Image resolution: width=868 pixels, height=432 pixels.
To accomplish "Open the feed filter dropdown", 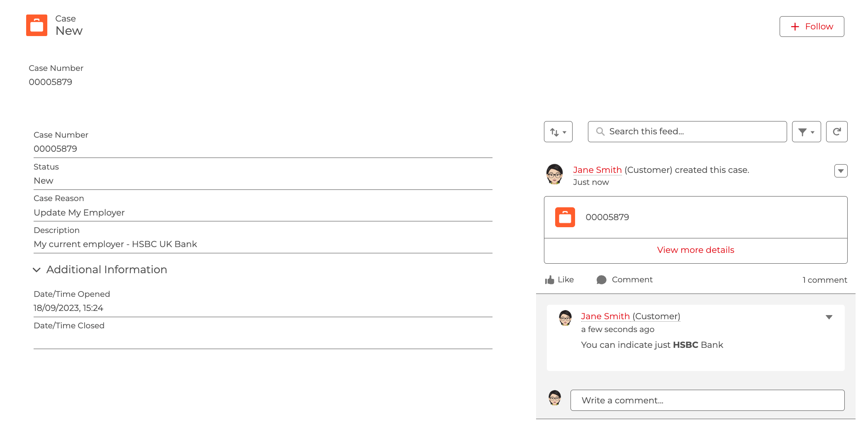I will tap(806, 132).
